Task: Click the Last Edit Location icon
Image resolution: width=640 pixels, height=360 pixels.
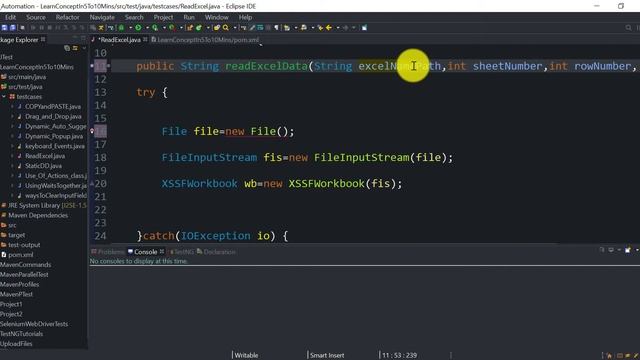Action: [320, 28]
